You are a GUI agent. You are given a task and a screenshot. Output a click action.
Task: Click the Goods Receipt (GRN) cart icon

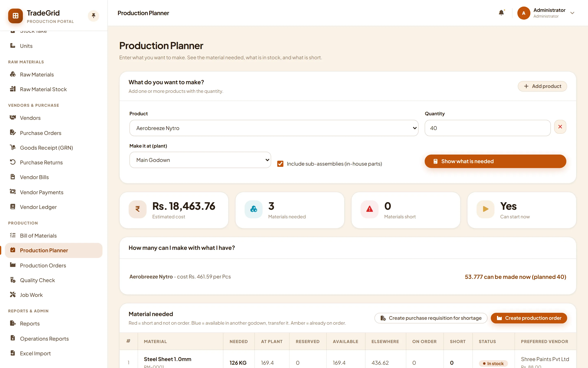click(13, 147)
